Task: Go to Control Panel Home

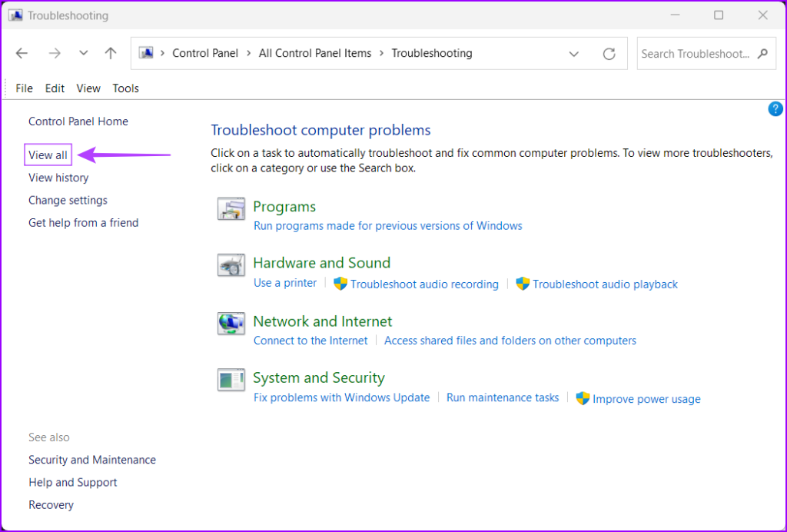Action: [78, 121]
